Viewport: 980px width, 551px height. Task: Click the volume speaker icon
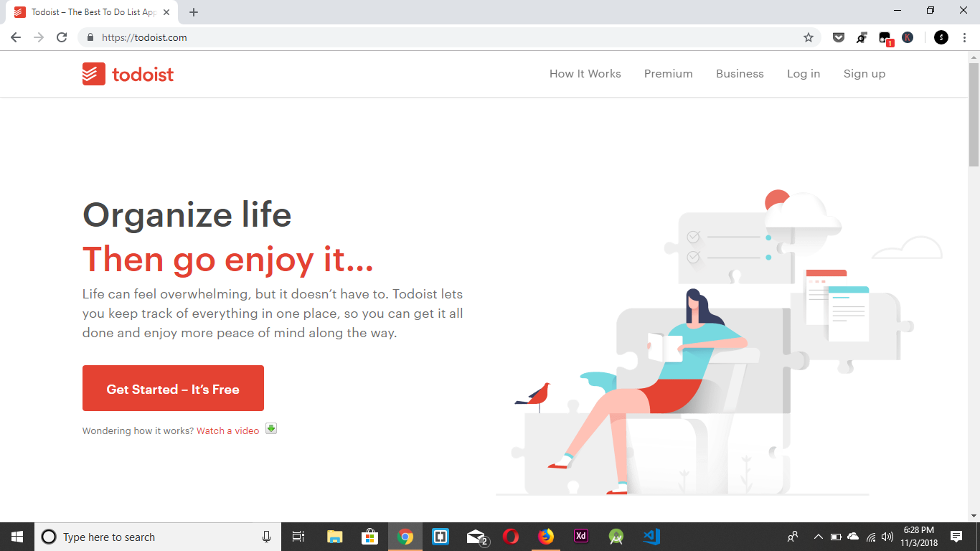click(887, 537)
